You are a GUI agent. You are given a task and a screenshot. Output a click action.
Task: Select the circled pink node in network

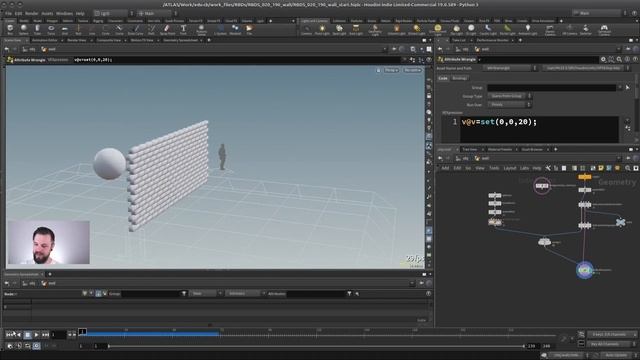[542, 186]
